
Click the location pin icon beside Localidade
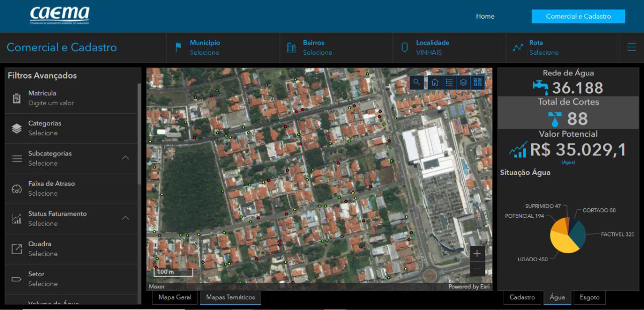coord(405,47)
